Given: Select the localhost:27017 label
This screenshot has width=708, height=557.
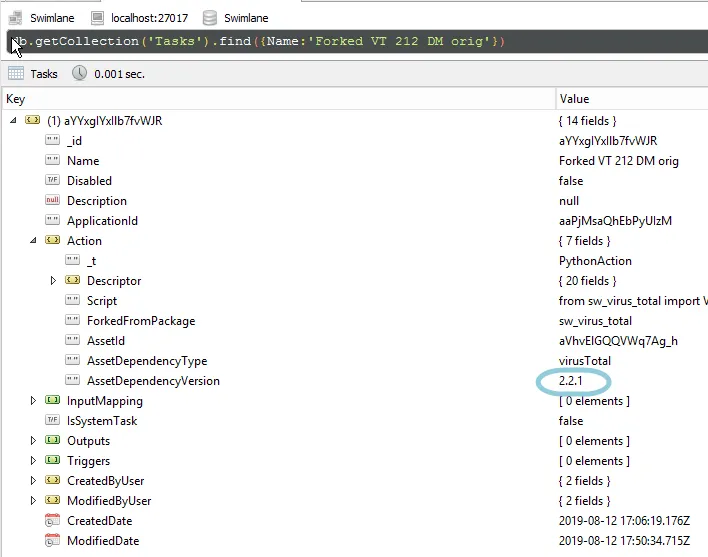Looking at the screenshot, I should (x=149, y=18).
